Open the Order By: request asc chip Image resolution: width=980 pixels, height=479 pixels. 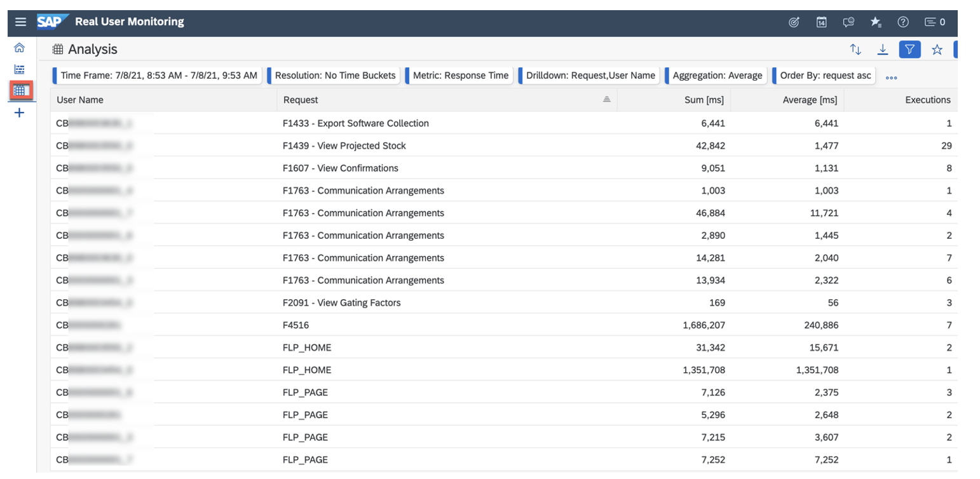tap(824, 76)
